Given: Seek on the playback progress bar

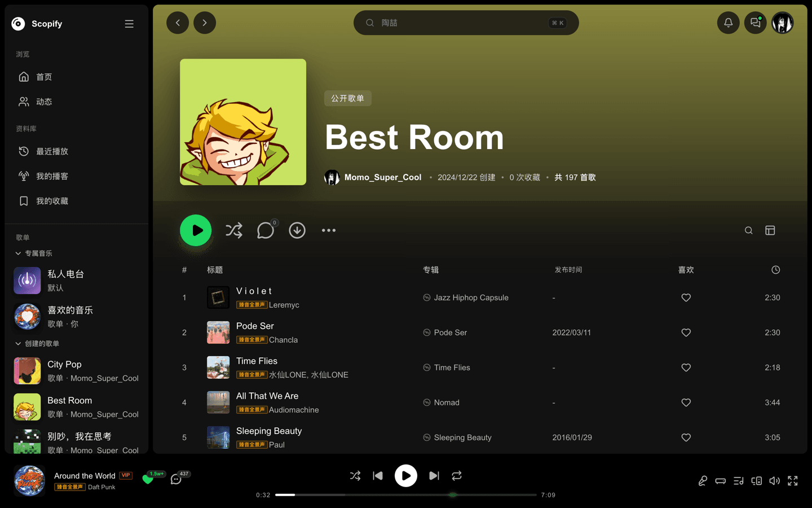Looking at the screenshot, I should coord(406,495).
